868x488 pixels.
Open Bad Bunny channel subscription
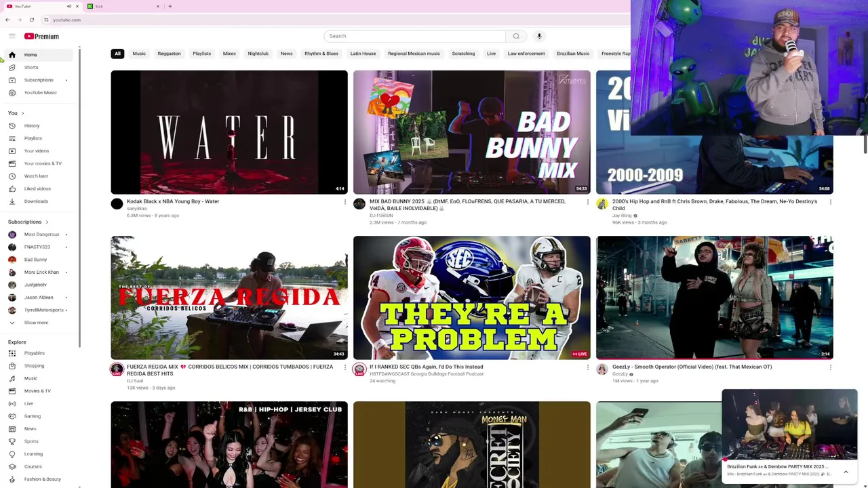tap(39, 260)
